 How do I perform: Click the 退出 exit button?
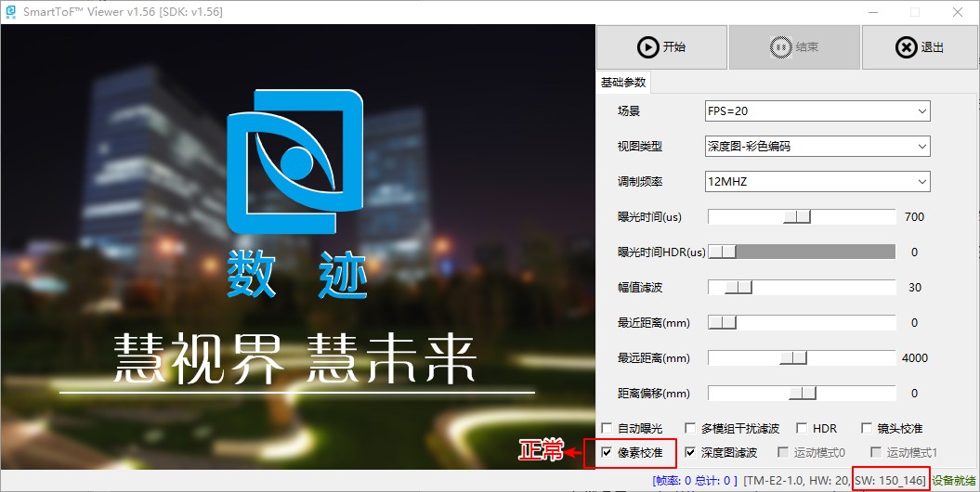click(x=920, y=46)
